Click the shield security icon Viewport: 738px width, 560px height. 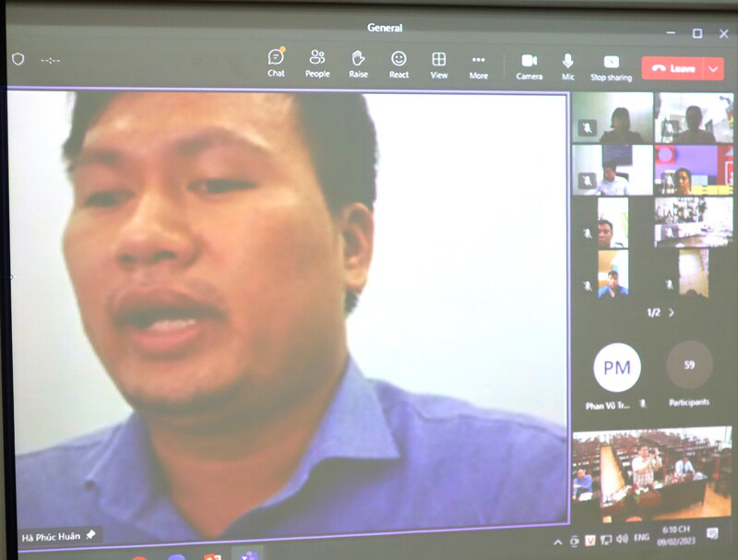pos(18,59)
